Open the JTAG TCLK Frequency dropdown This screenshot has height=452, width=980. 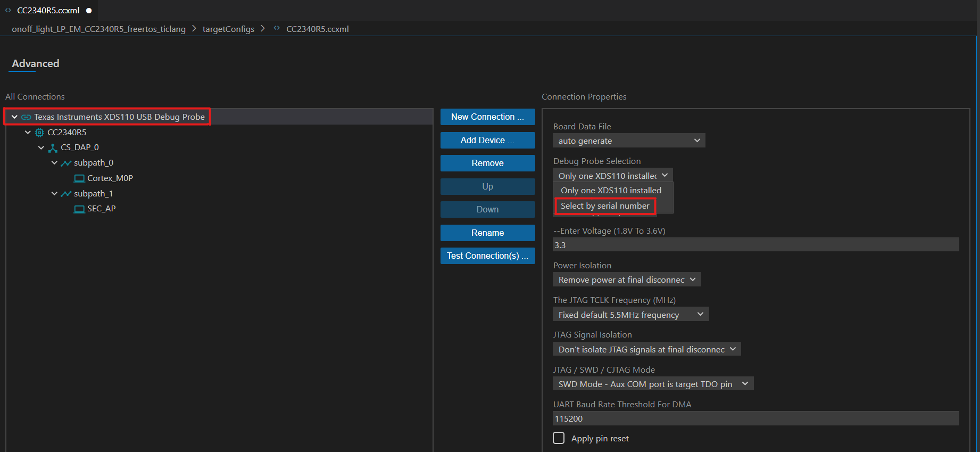(630, 315)
